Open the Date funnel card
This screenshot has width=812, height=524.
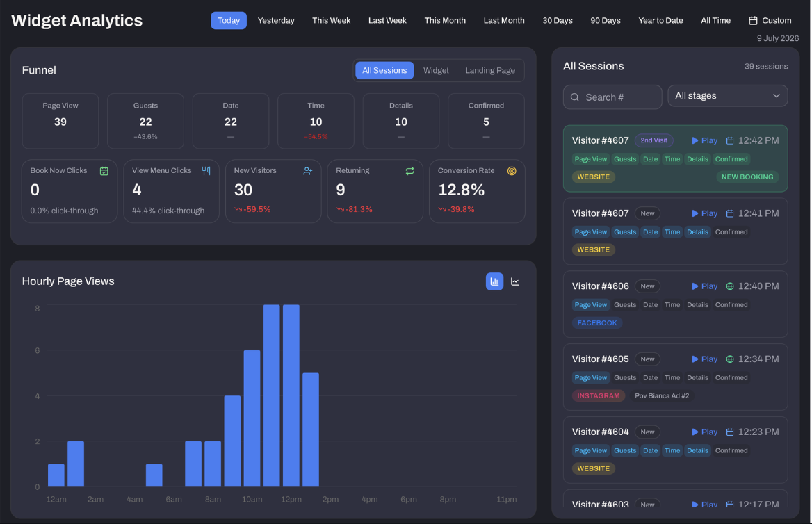pos(230,121)
